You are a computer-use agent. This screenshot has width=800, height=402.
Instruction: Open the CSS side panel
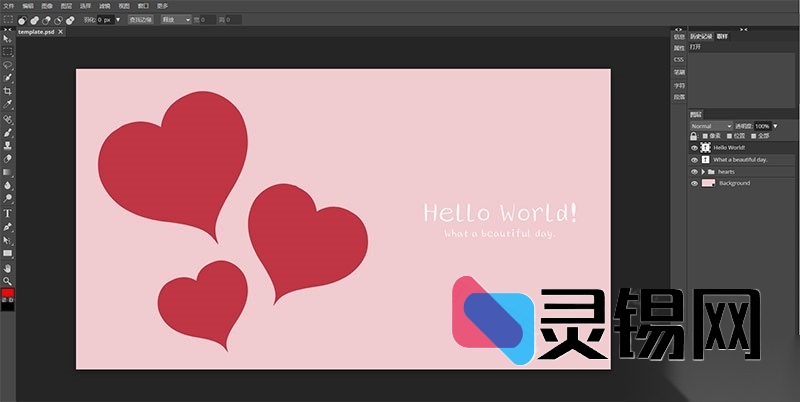pos(679,60)
